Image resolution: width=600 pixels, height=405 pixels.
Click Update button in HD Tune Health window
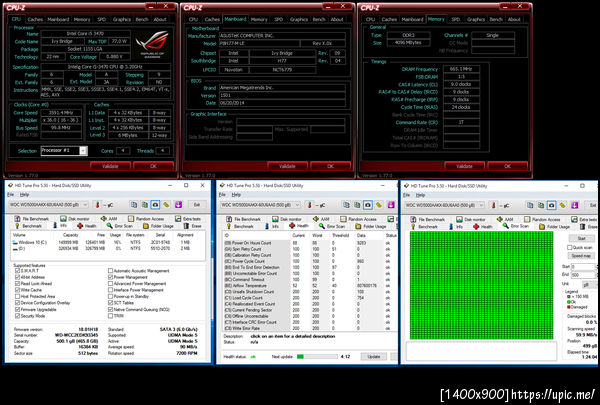[x=374, y=356]
